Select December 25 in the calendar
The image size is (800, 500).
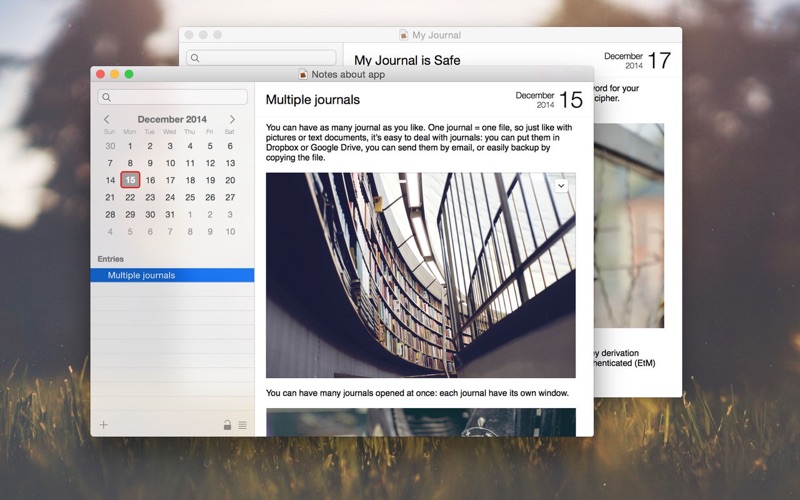pos(190,197)
